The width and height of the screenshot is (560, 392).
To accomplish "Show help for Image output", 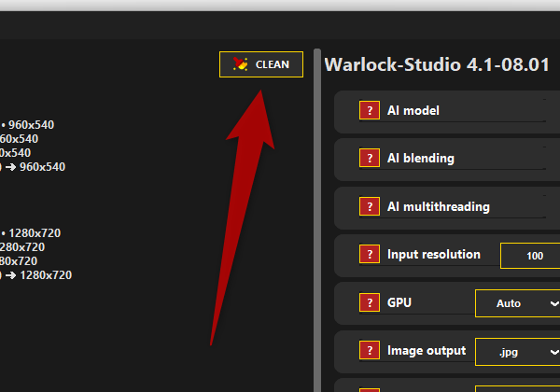I will (x=370, y=351).
